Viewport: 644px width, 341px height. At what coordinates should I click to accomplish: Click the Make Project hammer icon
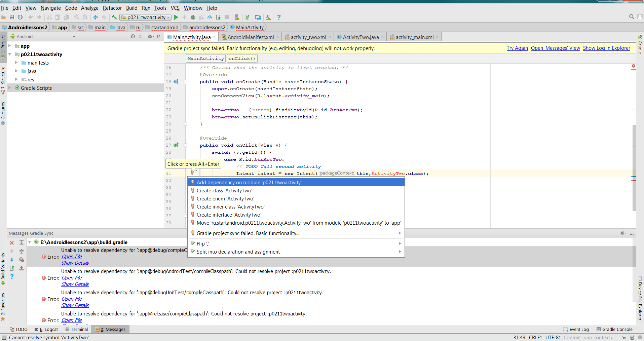pyautogui.click(x=114, y=17)
